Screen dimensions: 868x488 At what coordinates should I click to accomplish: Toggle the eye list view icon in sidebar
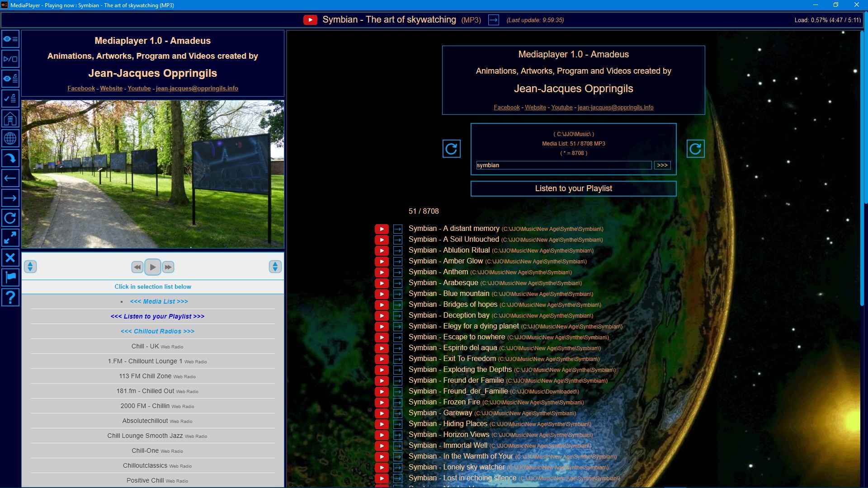10,39
